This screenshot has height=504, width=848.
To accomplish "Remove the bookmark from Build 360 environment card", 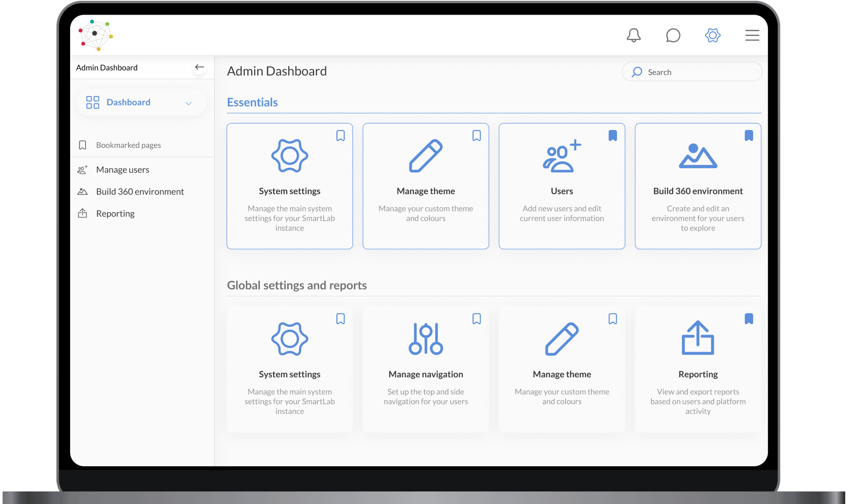I will (749, 137).
